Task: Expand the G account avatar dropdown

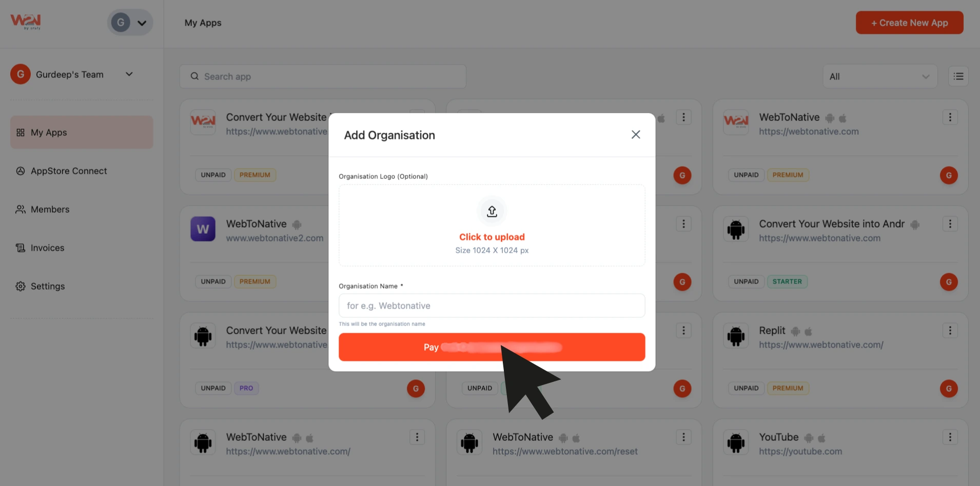Action: tap(130, 23)
